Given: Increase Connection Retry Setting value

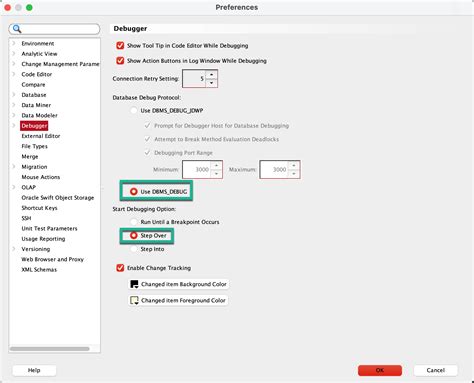Looking at the screenshot, I should (211, 74).
